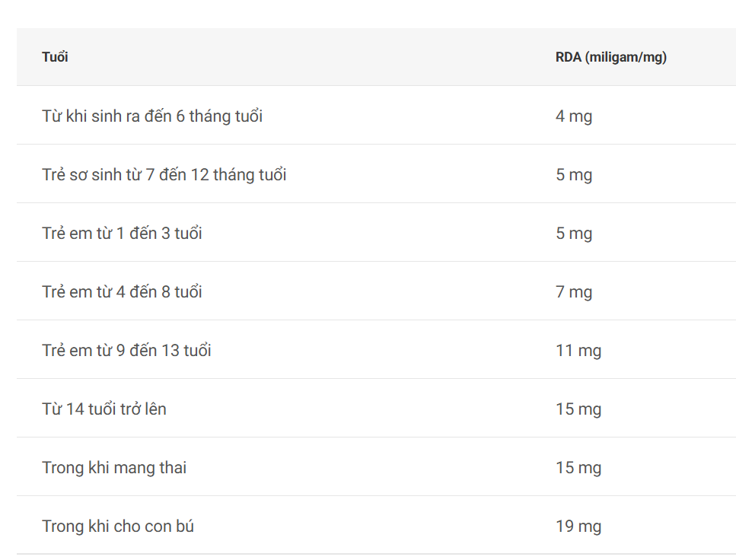
Task: Select the "Từ 14 tuổi trở lên" label
Action: point(104,409)
